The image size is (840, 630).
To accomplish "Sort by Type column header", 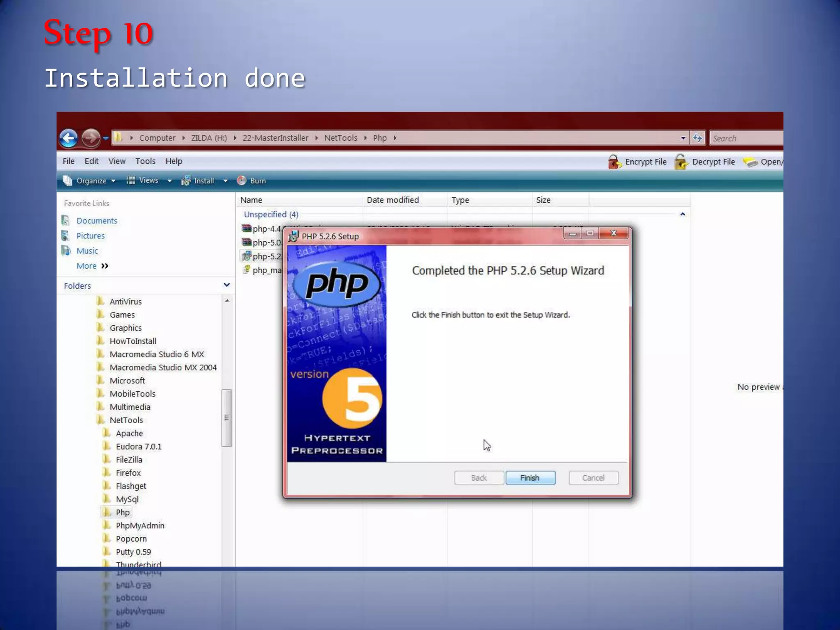I will coord(460,200).
